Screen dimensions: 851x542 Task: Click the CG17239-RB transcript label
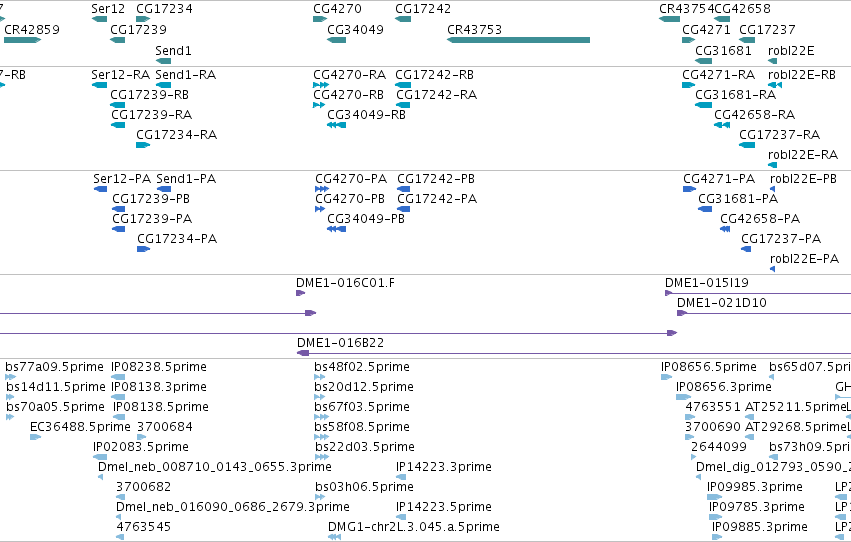pyautogui.click(x=149, y=95)
